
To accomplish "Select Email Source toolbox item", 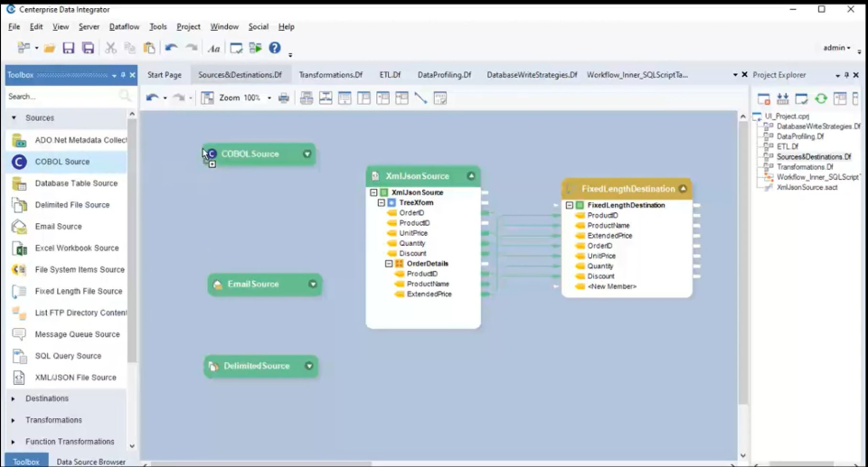I will pos(66,227).
